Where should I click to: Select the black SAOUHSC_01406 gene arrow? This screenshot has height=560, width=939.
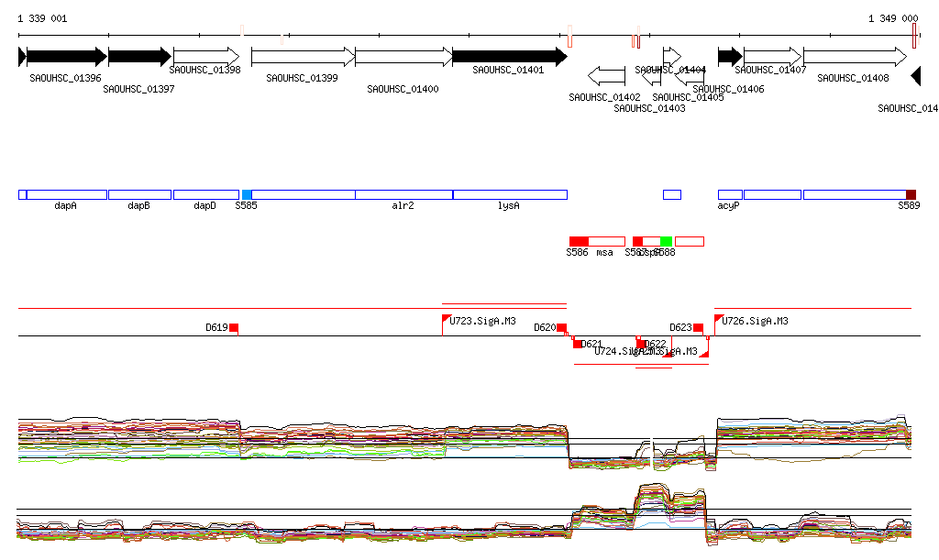(730, 57)
